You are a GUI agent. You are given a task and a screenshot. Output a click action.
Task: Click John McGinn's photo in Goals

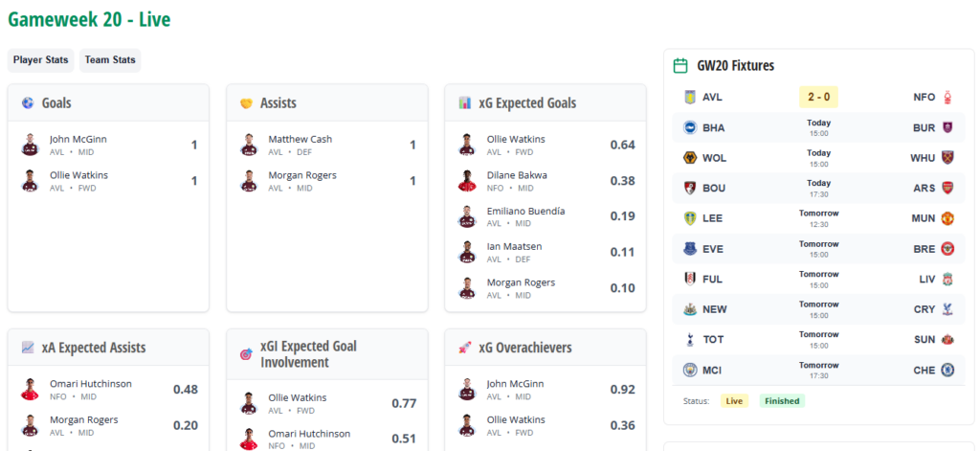(29, 145)
